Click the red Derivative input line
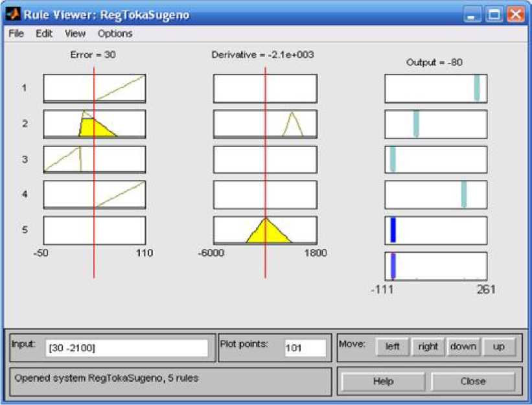This screenshot has width=532, height=405. pos(265,172)
